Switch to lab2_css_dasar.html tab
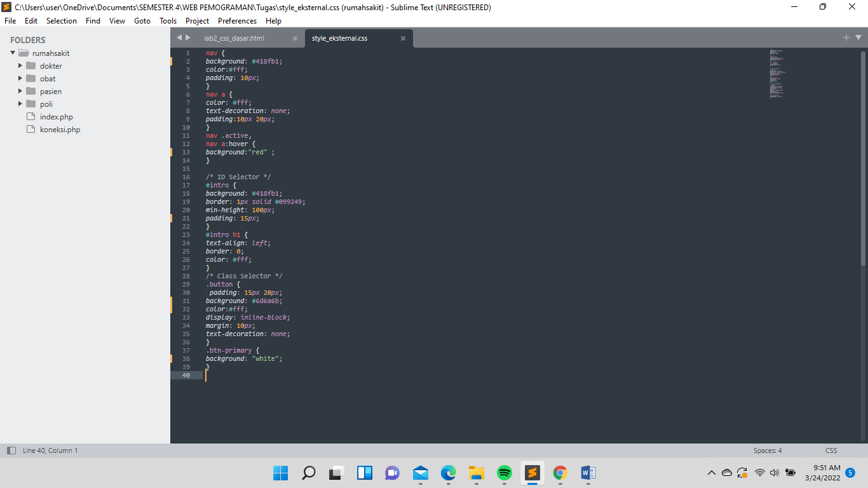 tap(234, 38)
